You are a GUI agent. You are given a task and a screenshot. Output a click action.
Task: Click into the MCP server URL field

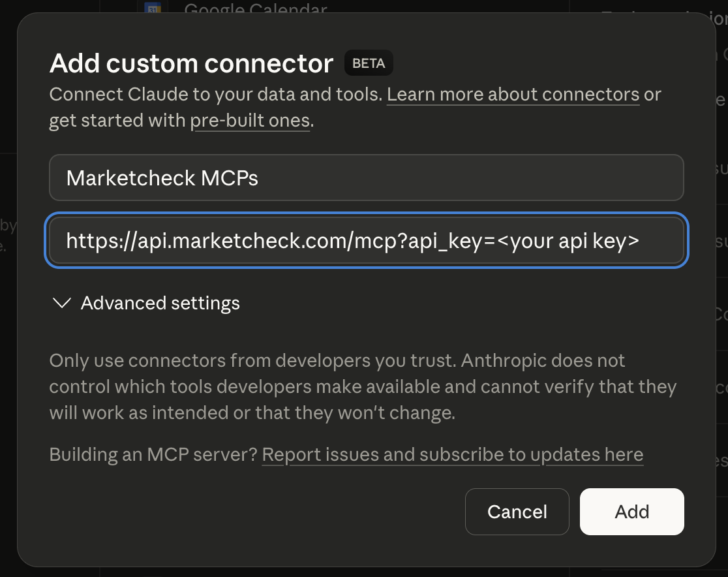tap(366, 242)
